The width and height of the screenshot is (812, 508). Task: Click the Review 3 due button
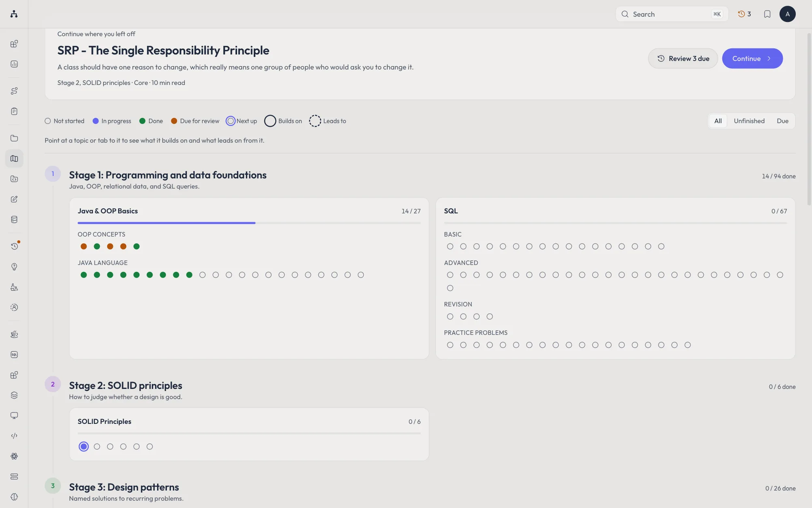click(x=683, y=59)
